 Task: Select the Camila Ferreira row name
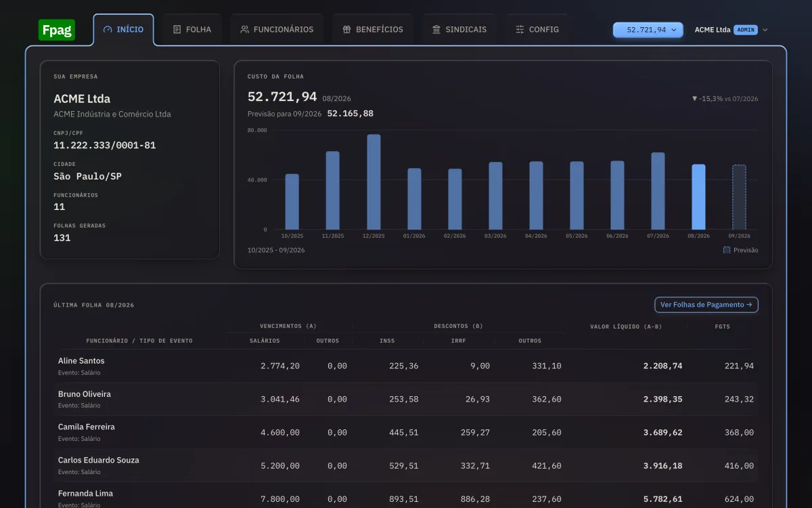coord(87,427)
